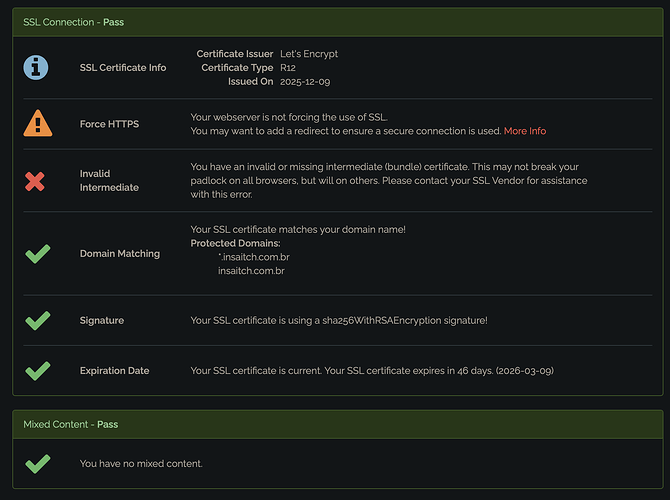Click the green checkmark beside Expiration Date
670x500 pixels.
(x=37, y=371)
